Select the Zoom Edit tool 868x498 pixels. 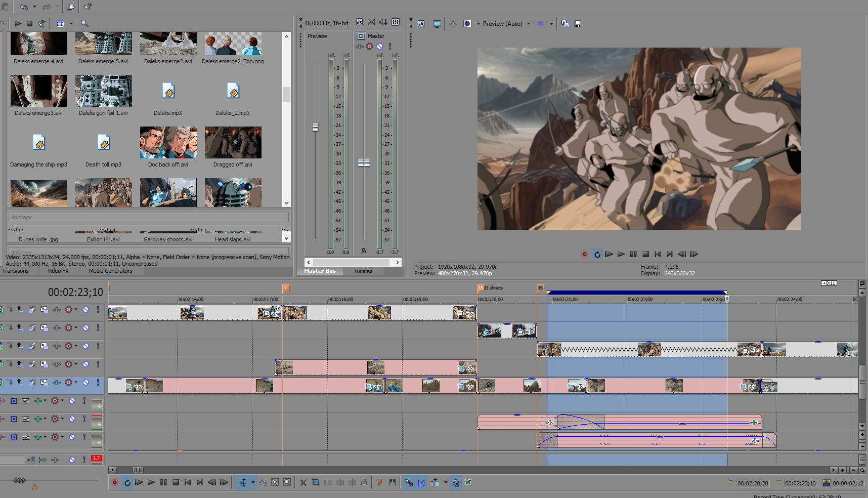[287, 483]
